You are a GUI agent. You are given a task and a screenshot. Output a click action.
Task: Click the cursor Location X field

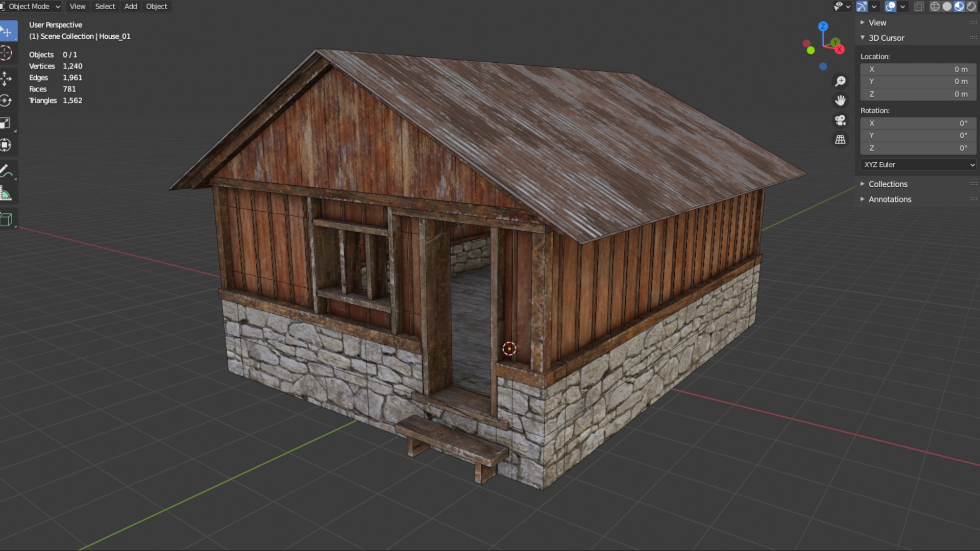[x=918, y=69]
